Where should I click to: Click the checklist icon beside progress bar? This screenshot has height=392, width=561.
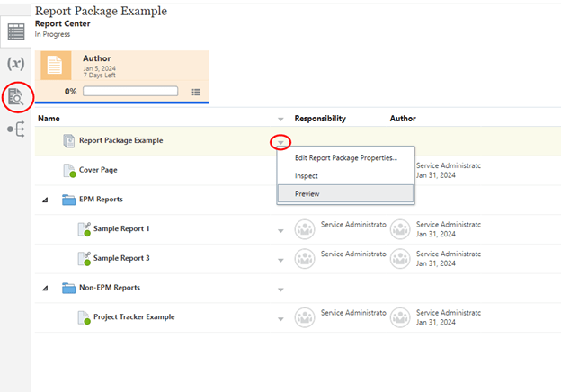coord(196,92)
